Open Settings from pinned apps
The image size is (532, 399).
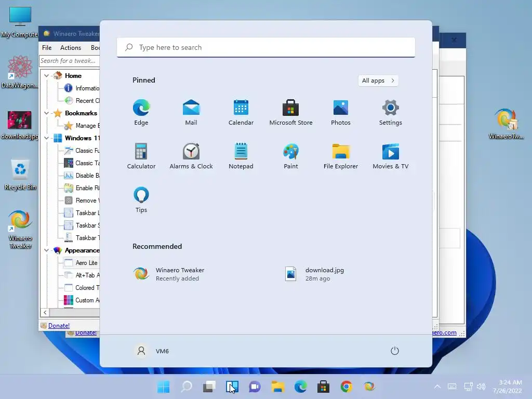(391, 113)
